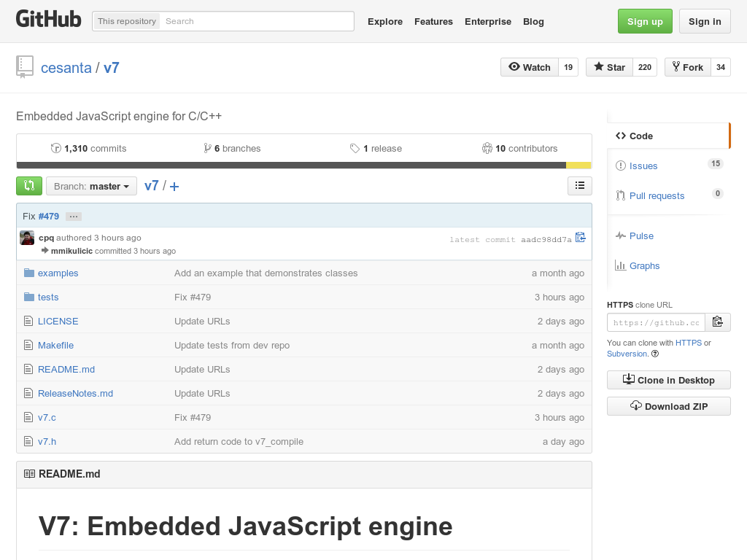This screenshot has width=747, height=560.
Task: Open the ReleaseNotes.md file link
Action: (75, 393)
